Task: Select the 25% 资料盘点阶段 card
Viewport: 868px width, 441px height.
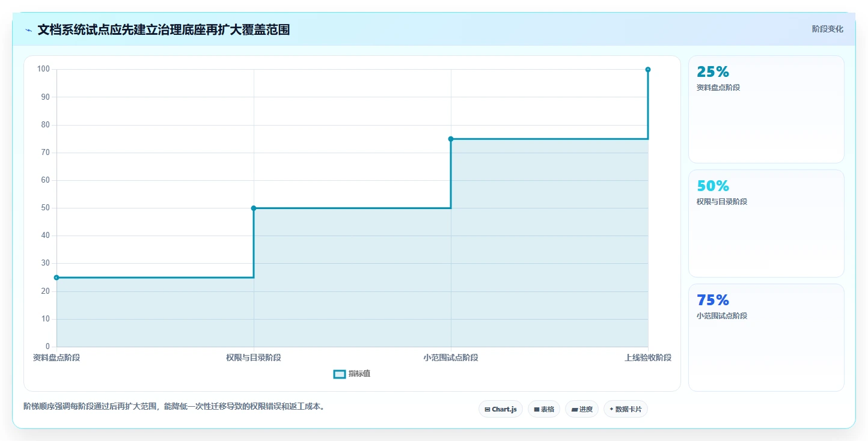Action: coord(766,109)
